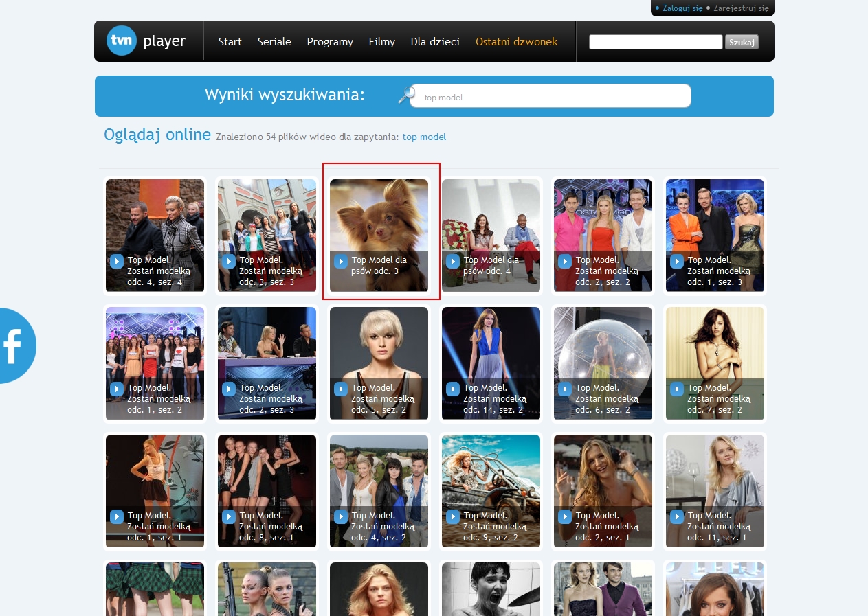The image size is (868, 616).
Task: Open thumbnail Top Model odc. 9, sez. 2
Action: tap(491, 490)
